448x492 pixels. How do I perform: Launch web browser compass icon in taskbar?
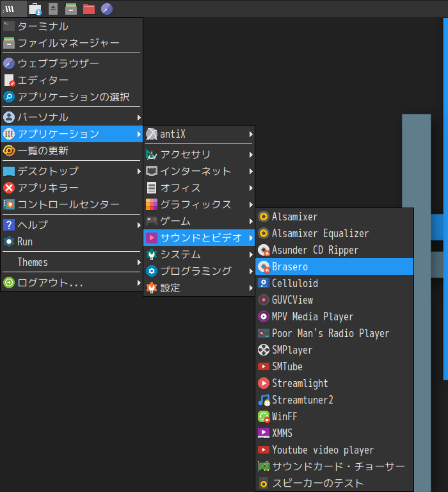pos(107,9)
